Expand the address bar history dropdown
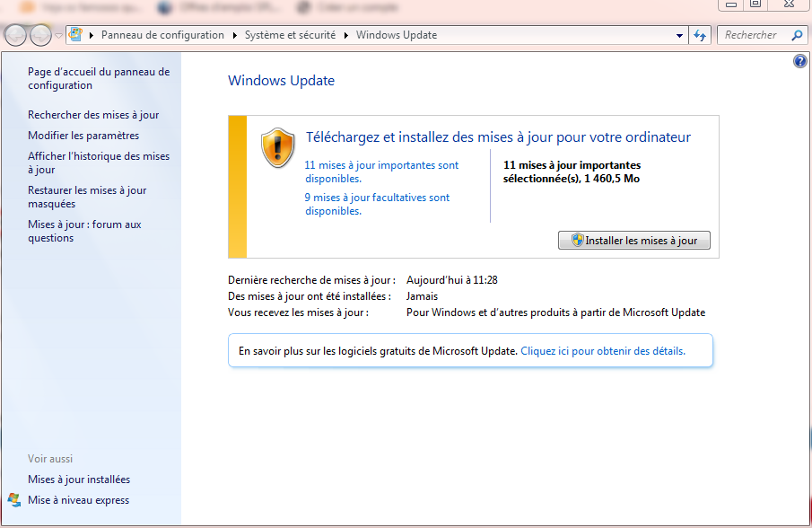Screen dimensions: 812x528 point(679,36)
